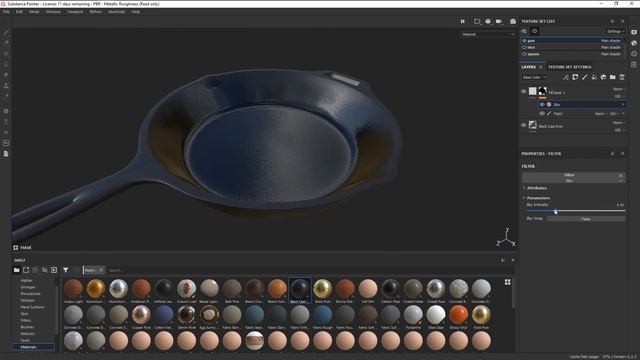
Task: Take a screenshot with the camera icon
Action: [513, 21]
